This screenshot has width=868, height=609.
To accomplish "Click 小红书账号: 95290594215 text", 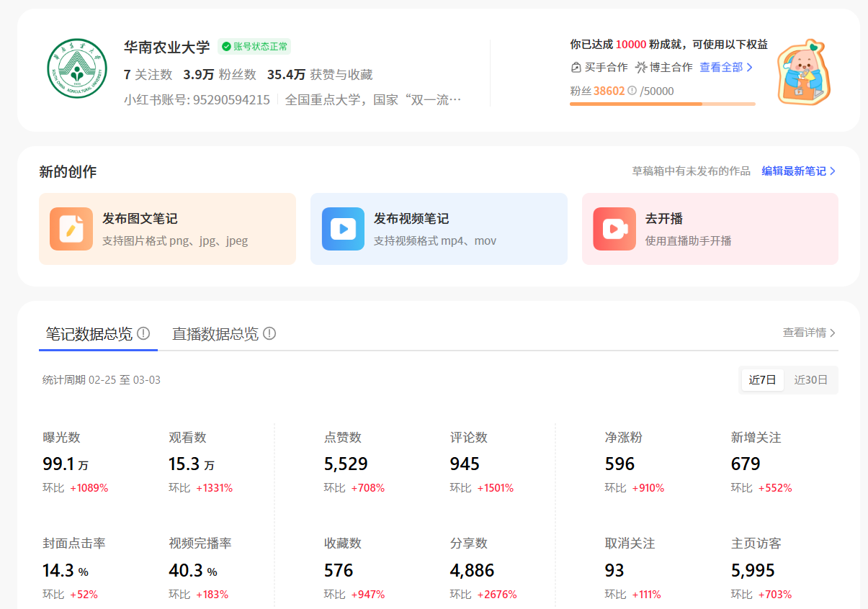I will pos(197,100).
